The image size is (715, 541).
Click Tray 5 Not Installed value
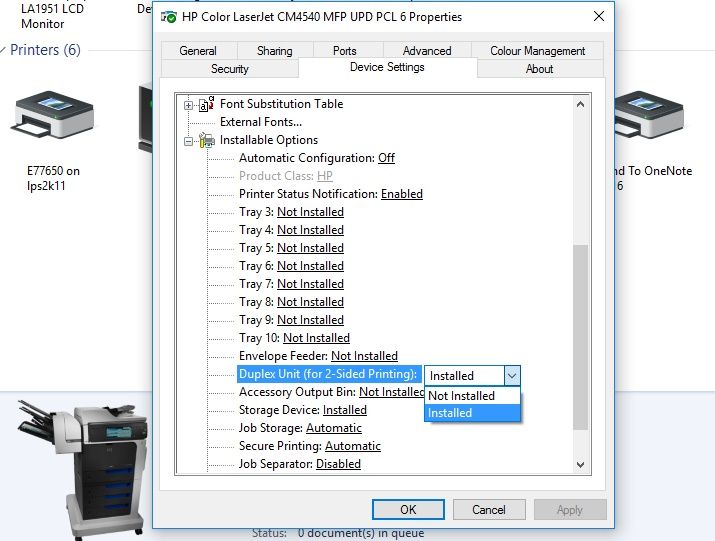coord(310,248)
